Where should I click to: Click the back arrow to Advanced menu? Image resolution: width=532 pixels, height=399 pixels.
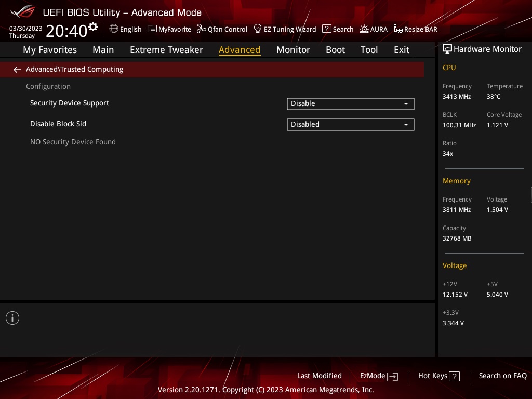pos(17,70)
